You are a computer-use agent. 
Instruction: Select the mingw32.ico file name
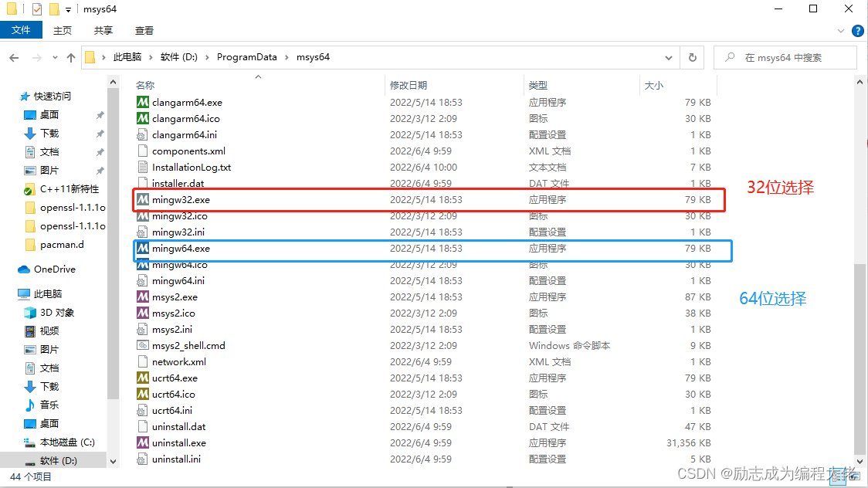(x=179, y=215)
